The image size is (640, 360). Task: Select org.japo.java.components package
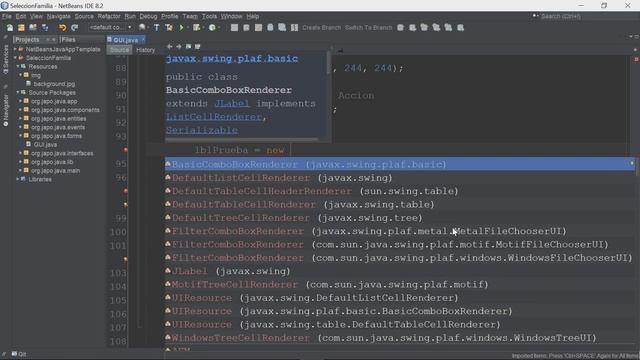[65, 110]
